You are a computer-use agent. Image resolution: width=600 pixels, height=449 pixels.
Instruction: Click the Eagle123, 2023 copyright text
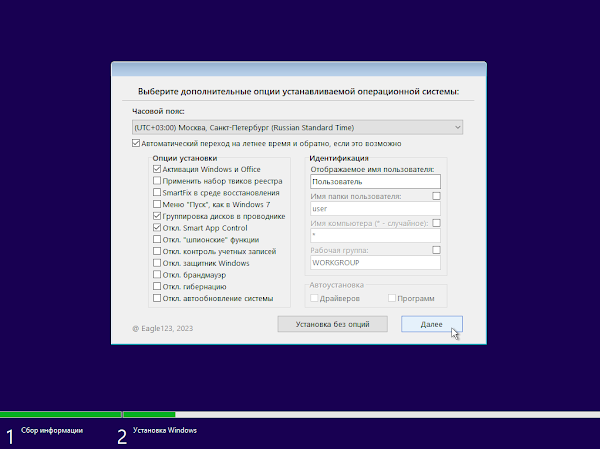pyautogui.click(x=163, y=328)
